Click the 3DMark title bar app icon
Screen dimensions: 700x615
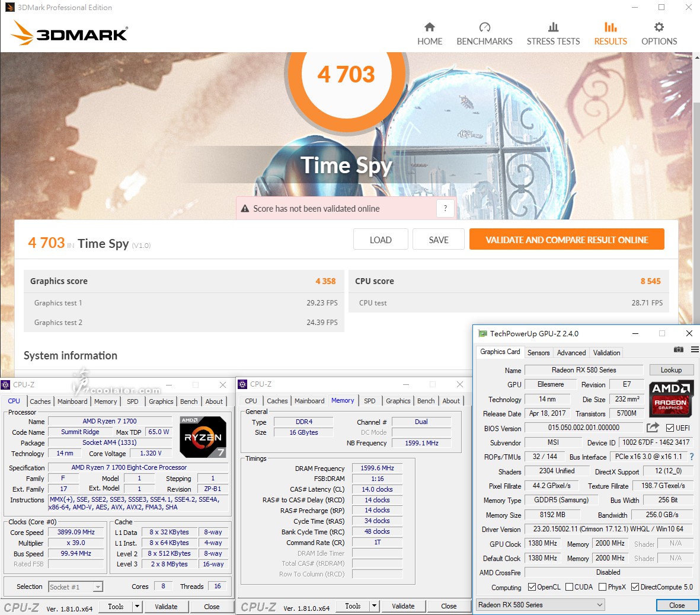[9, 7]
